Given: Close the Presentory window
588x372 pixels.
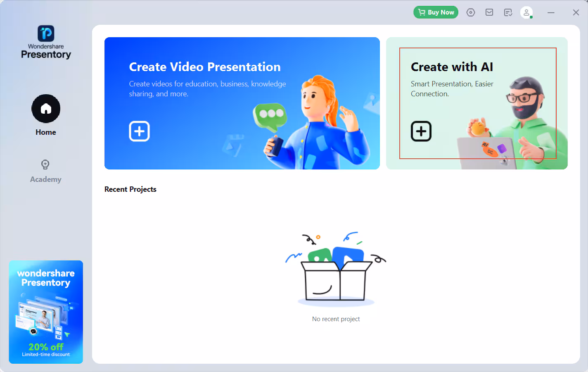Looking at the screenshot, I should 576,12.
